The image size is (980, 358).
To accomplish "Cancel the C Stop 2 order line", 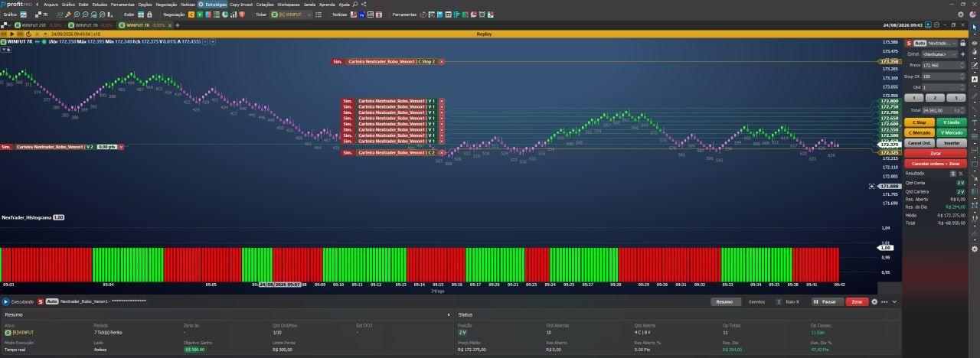I will pyautogui.click(x=441, y=61).
